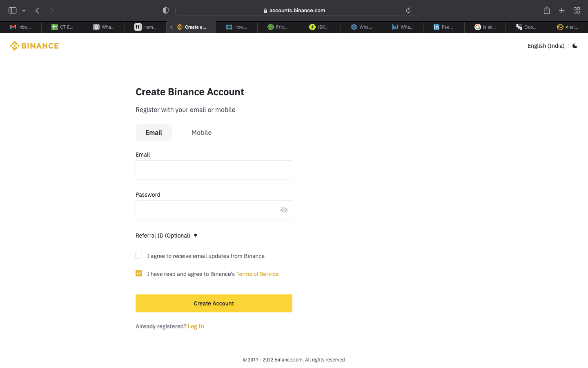Switch to Gmail Inbox browser tab
Viewport: 588px width, 368px height.
(x=21, y=27)
